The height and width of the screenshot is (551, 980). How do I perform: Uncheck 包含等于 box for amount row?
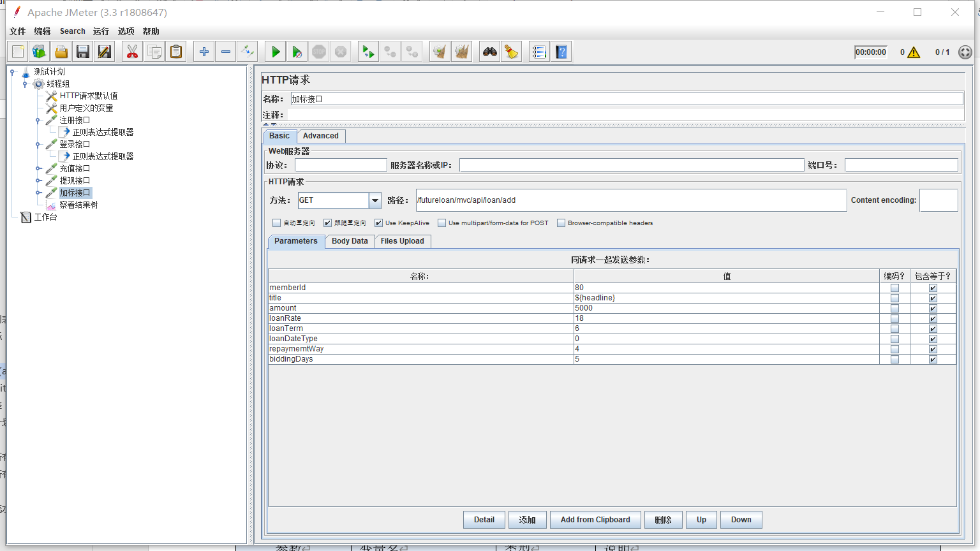[x=933, y=309]
